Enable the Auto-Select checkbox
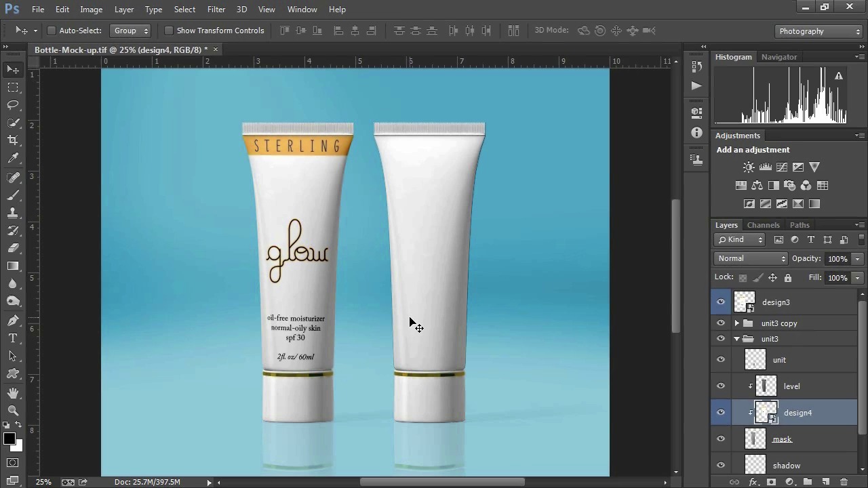The height and width of the screenshot is (488, 868). 51,30
